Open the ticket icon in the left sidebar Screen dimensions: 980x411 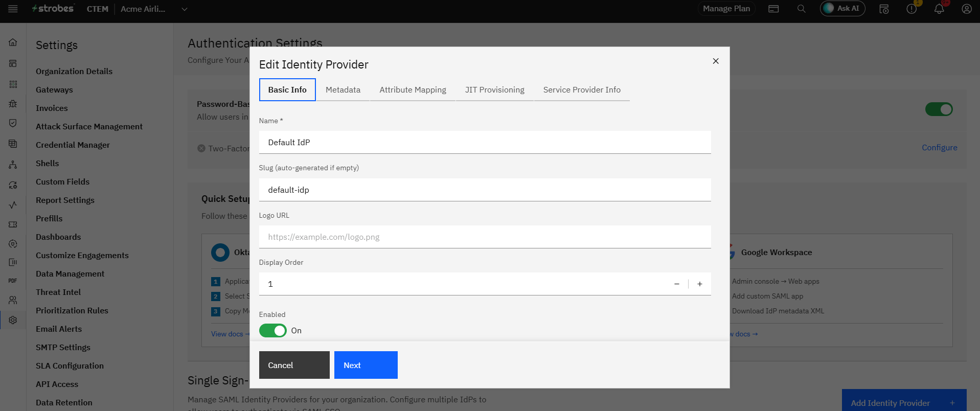(13, 224)
